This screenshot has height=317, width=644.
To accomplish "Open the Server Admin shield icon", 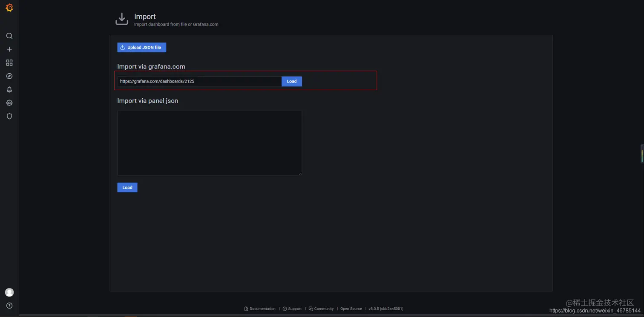I will tap(9, 116).
